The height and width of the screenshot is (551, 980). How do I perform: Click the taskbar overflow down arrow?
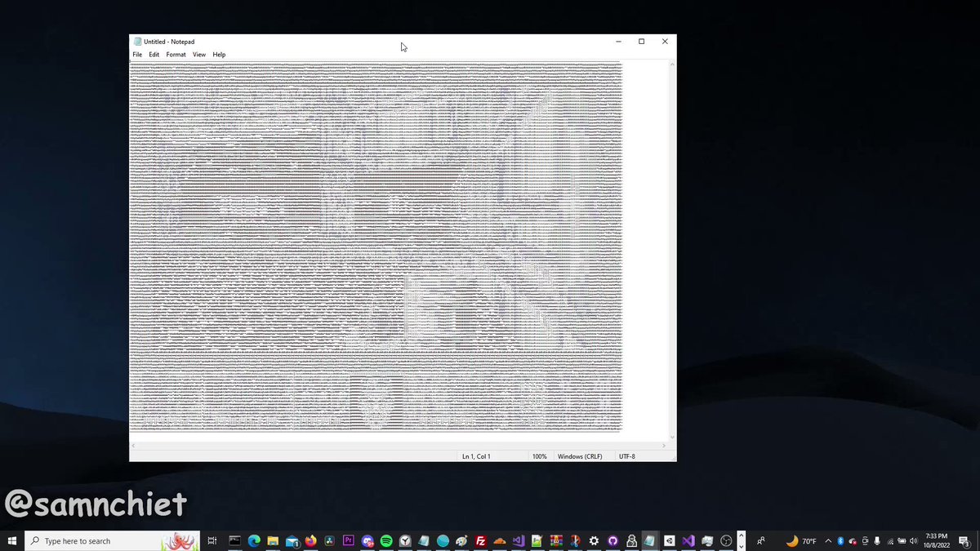741,546
